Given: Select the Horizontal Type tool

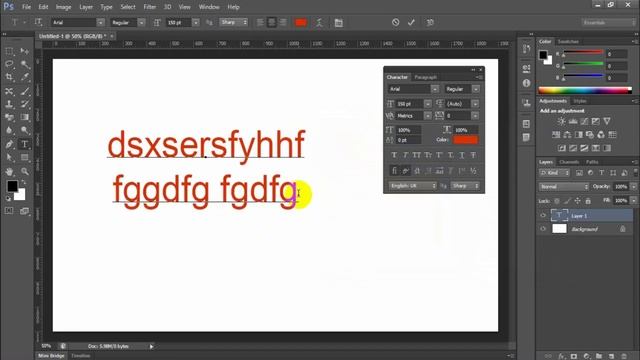Looking at the screenshot, I should (24, 144).
